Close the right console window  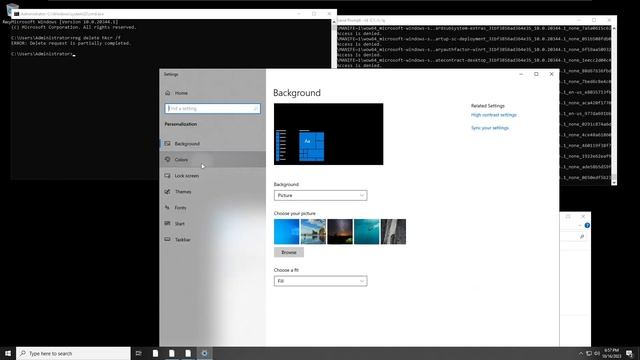tap(609, 20)
